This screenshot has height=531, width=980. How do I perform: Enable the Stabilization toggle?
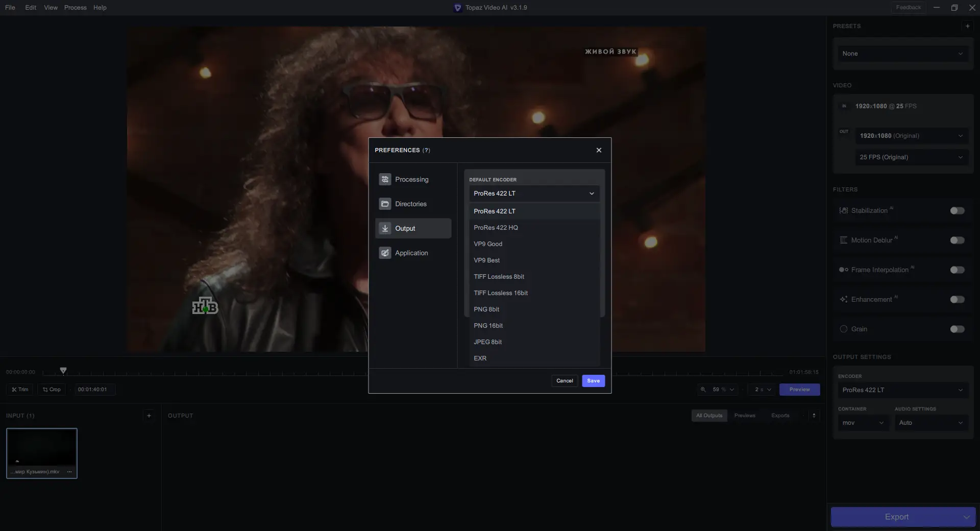point(958,210)
